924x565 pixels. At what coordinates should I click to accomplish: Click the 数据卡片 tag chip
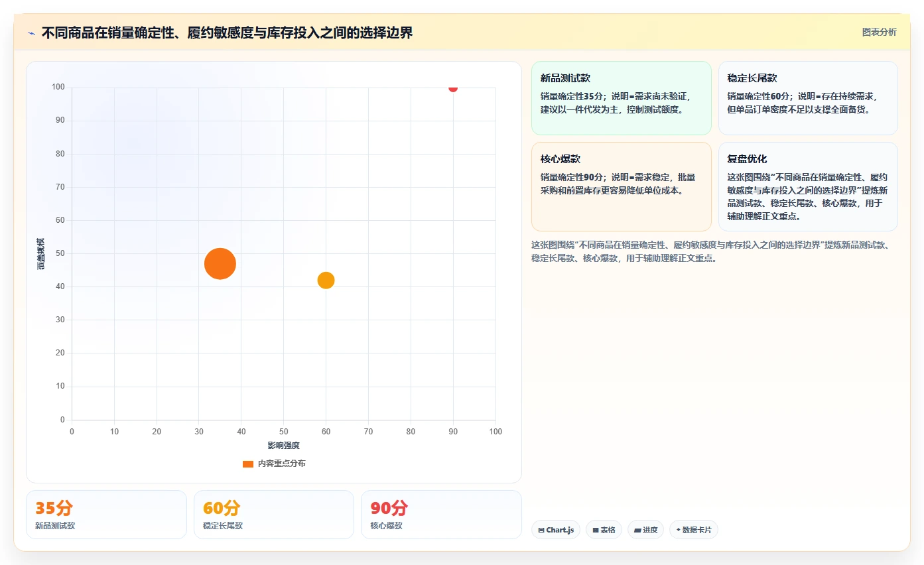pyautogui.click(x=694, y=530)
